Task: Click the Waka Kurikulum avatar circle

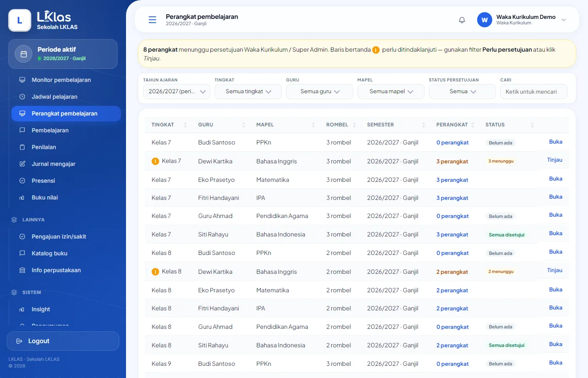Action: point(485,20)
